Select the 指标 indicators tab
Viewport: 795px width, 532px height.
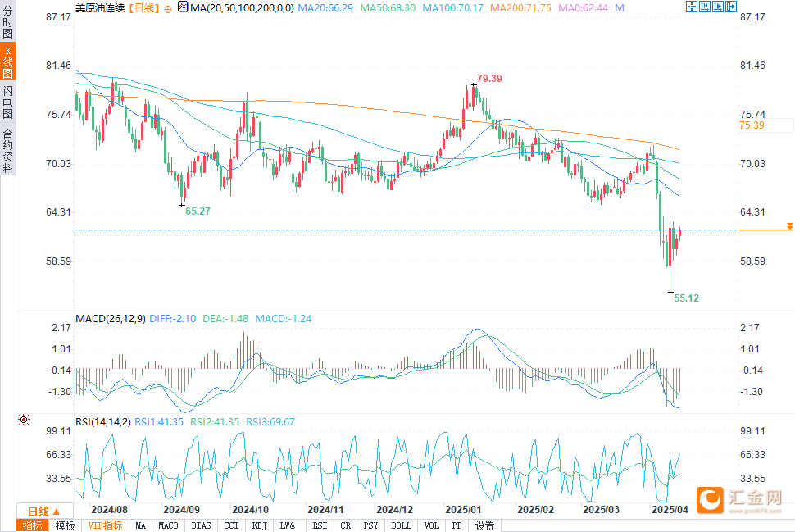pos(33,526)
